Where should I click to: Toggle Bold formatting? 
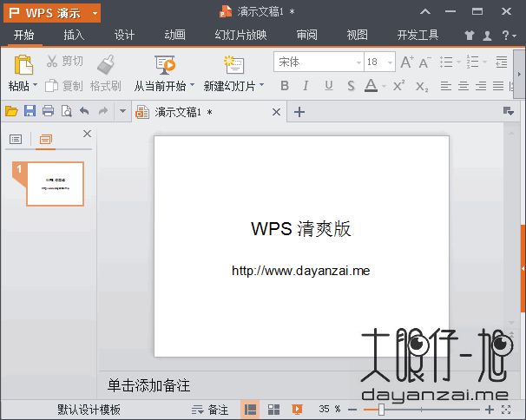285,86
